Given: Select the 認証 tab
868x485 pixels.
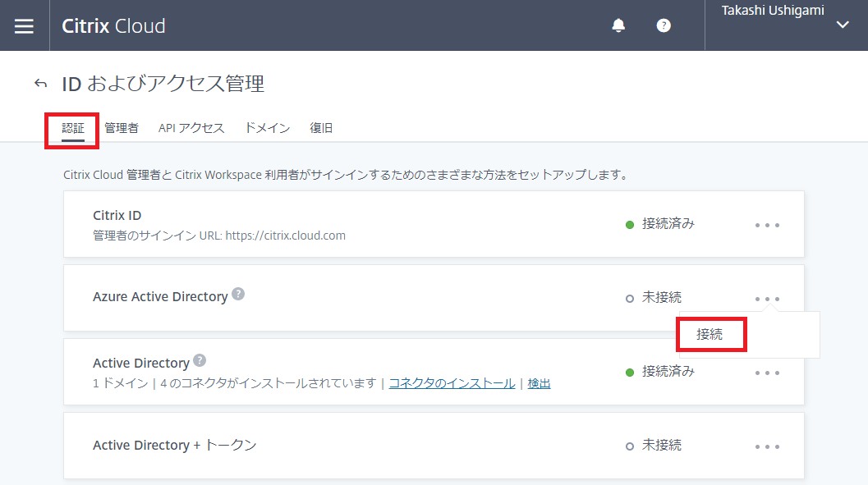Looking at the screenshot, I should [x=71, y=127].
